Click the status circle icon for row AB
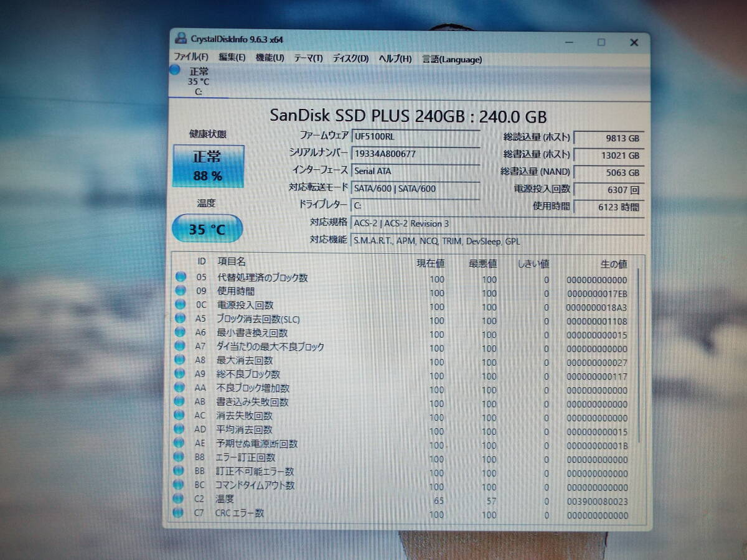 tap(181, 401)
